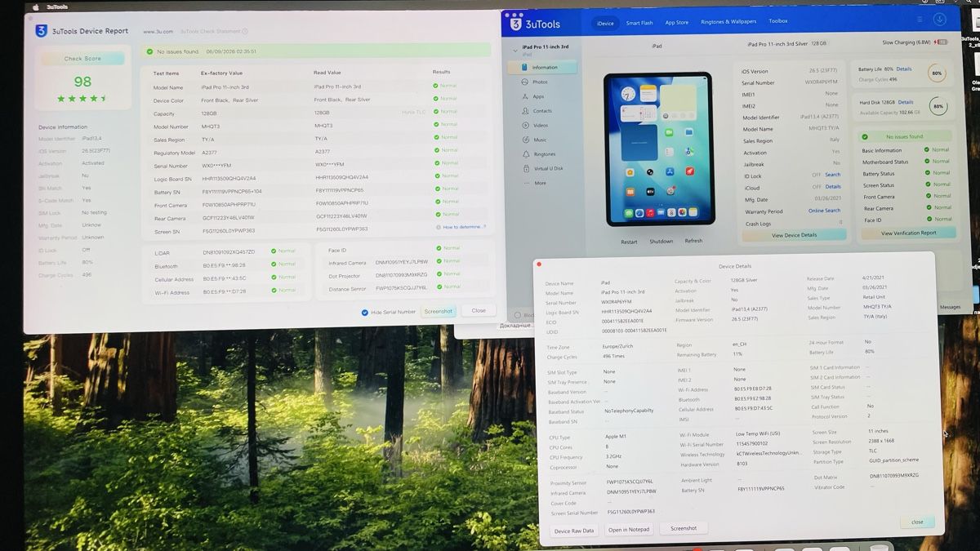Switch to Toolbox tab

pyautogui.click(x=778, y=21)
